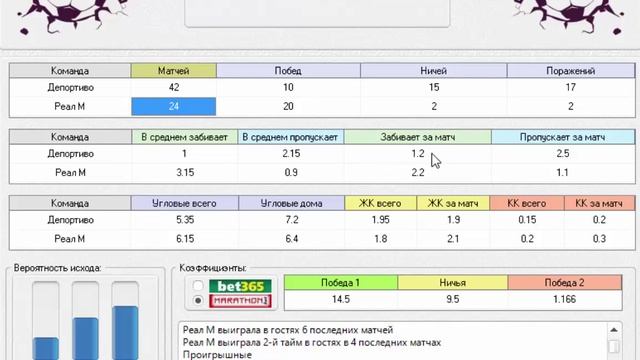This screenshot has width=640, height=360.
Task: Click line about 2-й тайм в гостях
Action: pos(312,342)
